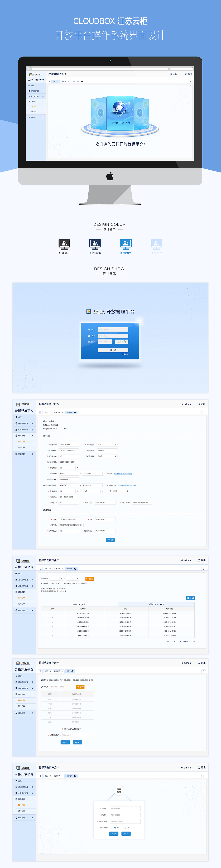Open the 营业执照 jpg file link
221x868 pixels.
pos(123,474)
